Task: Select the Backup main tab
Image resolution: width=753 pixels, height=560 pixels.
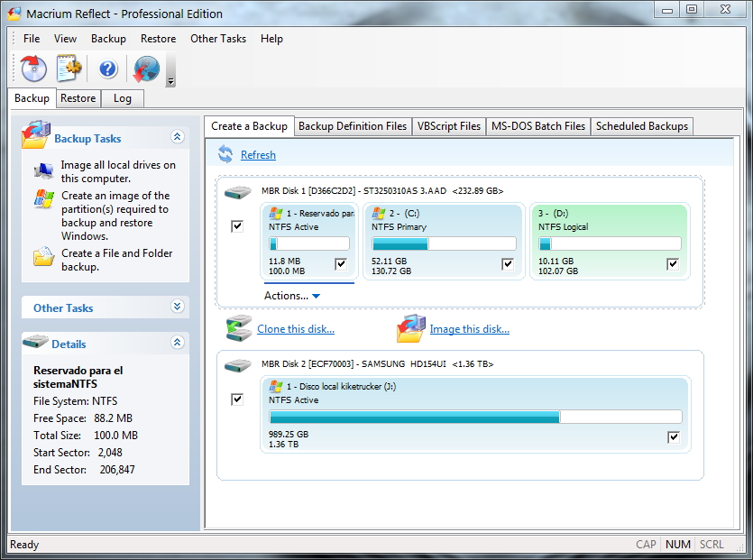Action: click(x=32, y=98)
